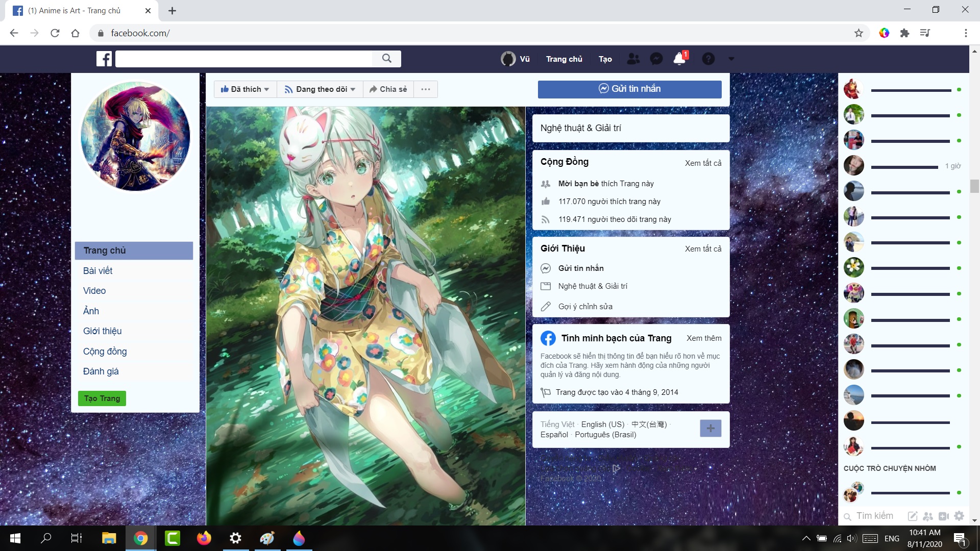This screenshot has height=551, width=980.
Task: Click start video room icon in chat bar
Action: click(943, 516)
